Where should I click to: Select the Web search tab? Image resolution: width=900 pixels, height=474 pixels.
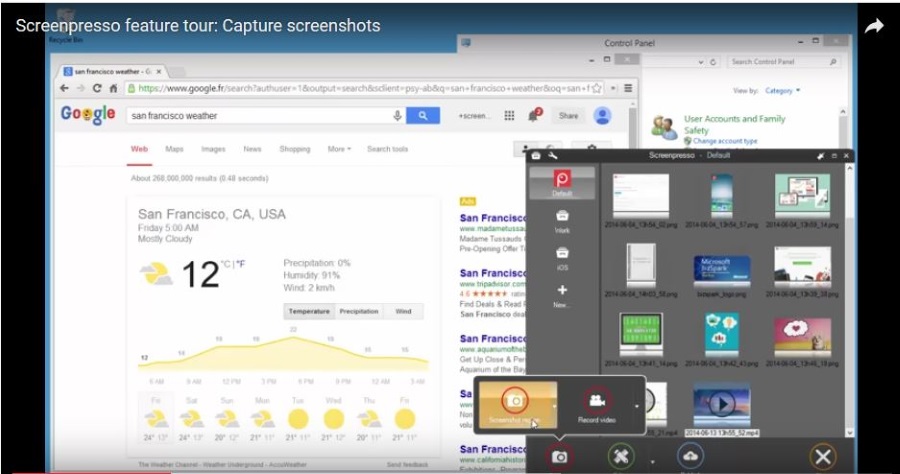139,149
